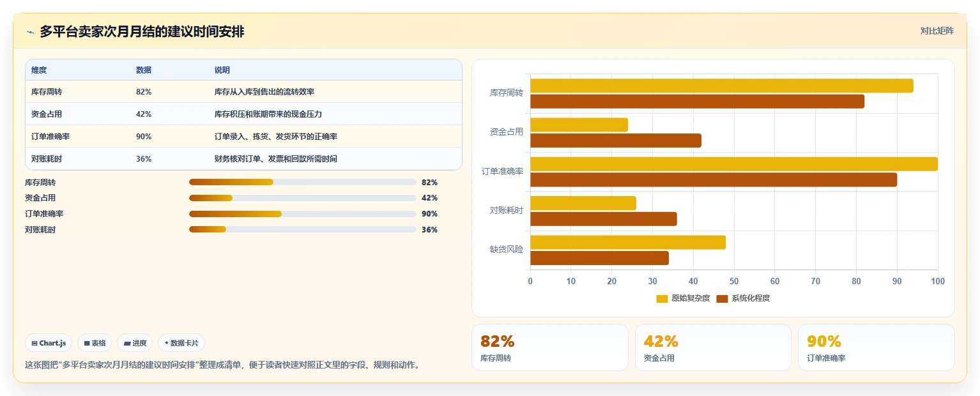Open the 82% 库存周转 data card
Screen dimensions: 980x396
[550, 347]
